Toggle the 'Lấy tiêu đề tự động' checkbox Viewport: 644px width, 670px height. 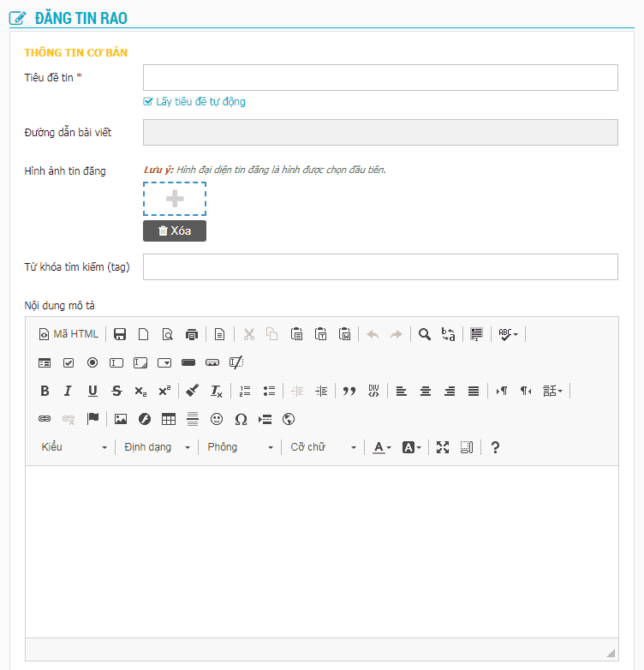pos(148,102)
